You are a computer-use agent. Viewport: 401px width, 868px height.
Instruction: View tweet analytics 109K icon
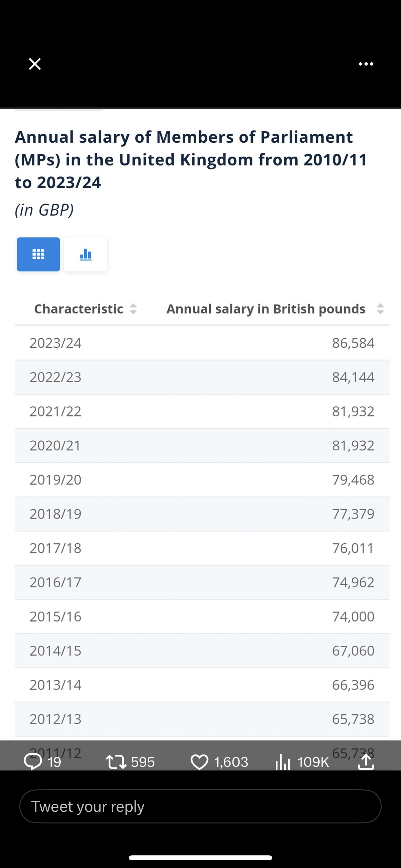pos(283,762)
